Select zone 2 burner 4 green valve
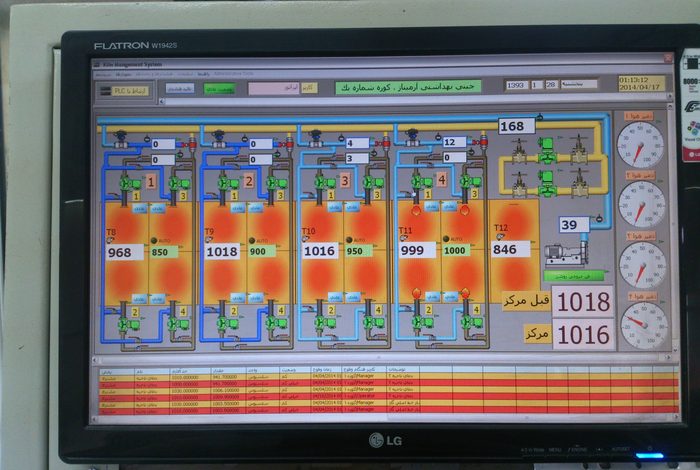 [277, 323]
